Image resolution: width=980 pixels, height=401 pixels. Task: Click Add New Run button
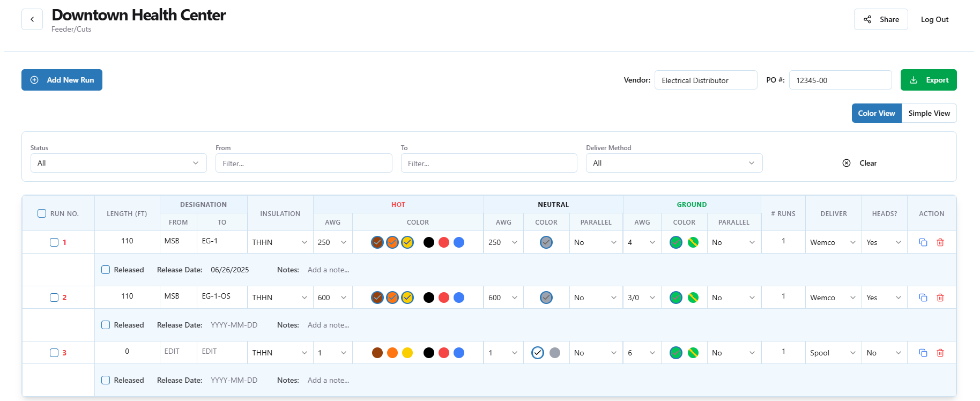(62, 80)
